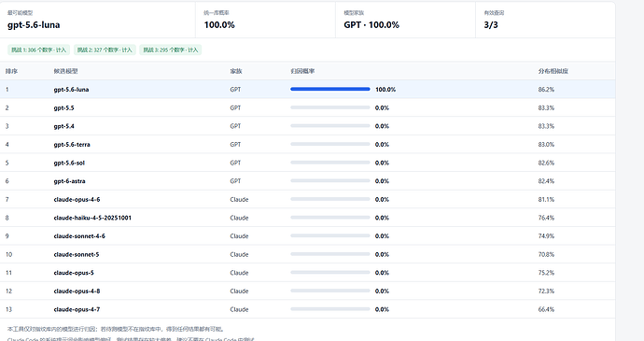This screenshot has width=644, height=341.
Task: Select claude-haiku-4-5-20251001 row
Action: [x=308, y=218]
